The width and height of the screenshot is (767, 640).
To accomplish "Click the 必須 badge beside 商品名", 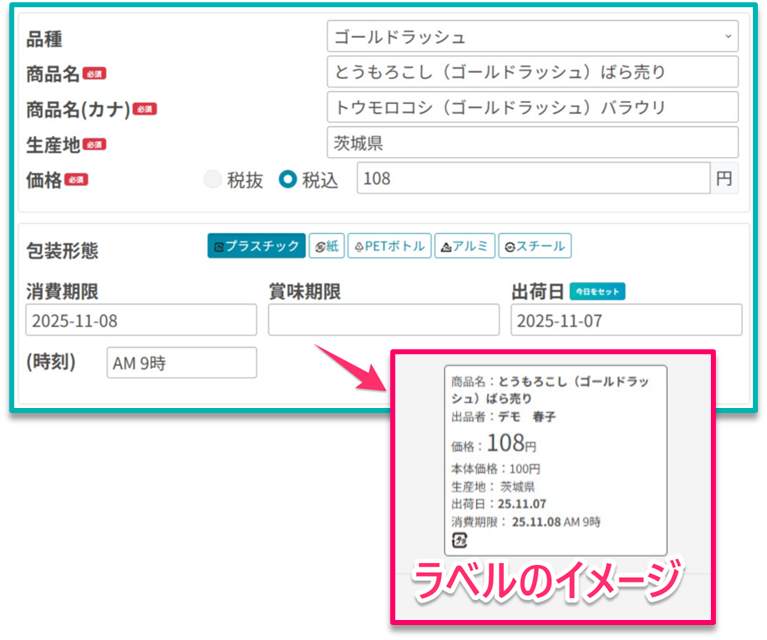I will pyautogui.click(x=94, y=73).
